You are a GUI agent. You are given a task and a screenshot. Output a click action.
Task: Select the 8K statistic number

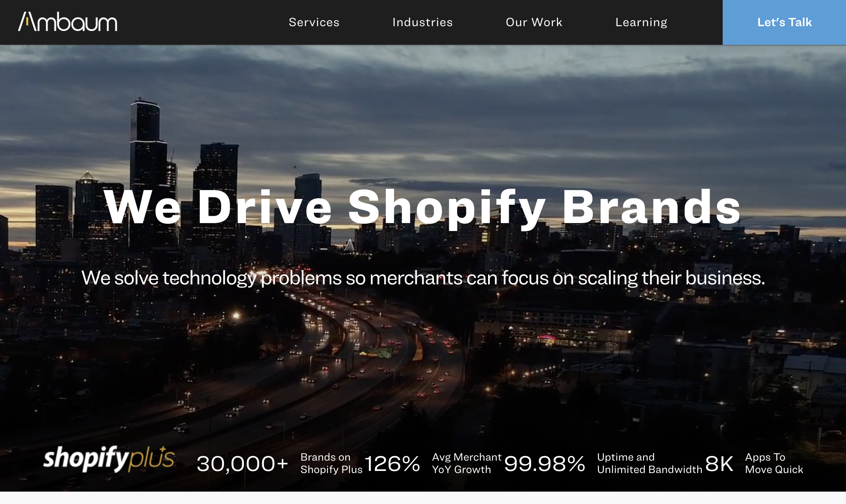[x=719, y=464]
